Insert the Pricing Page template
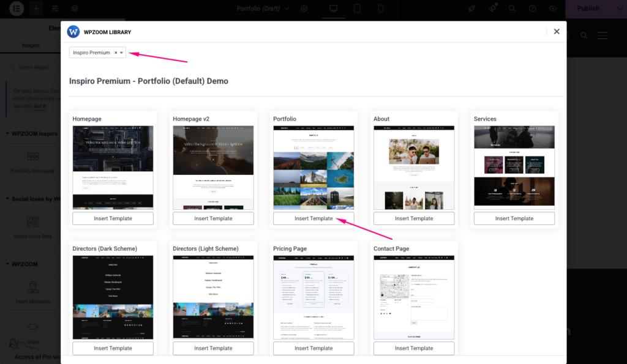627x364 pixels. [x=313, y=348]
